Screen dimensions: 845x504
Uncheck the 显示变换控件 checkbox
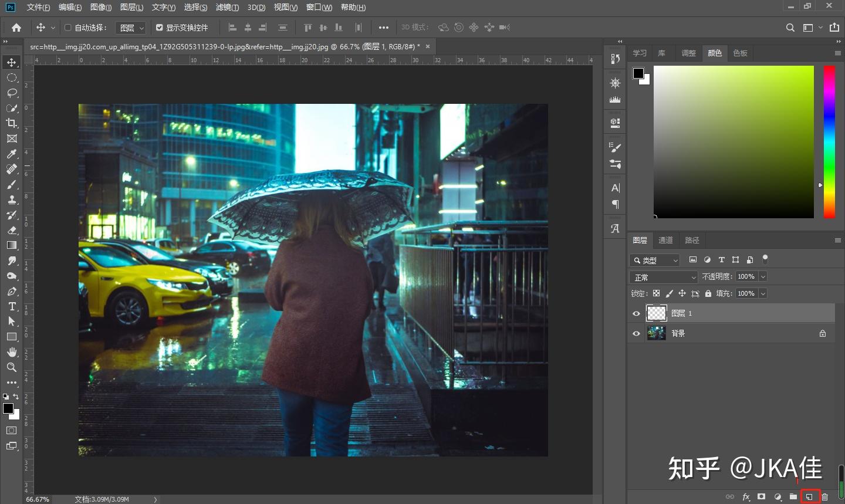(x=160, y=28)
